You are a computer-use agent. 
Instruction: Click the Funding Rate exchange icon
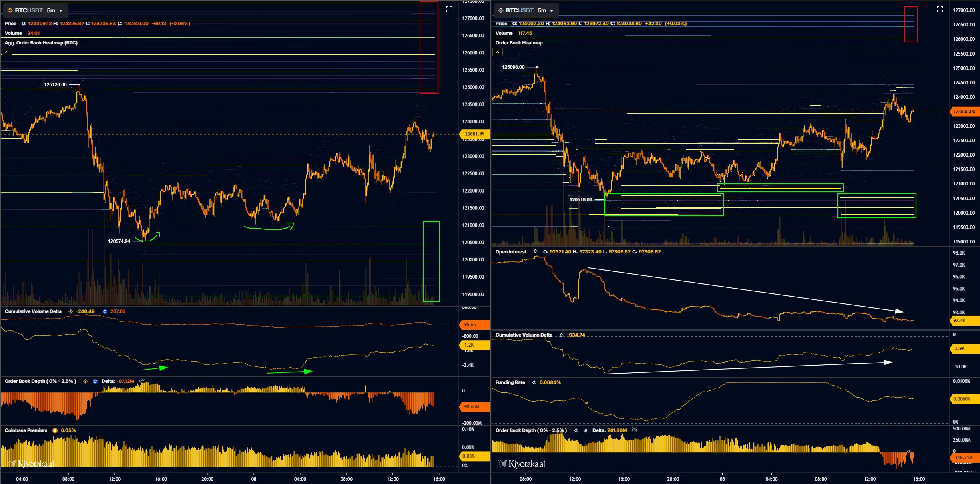point(534,382)
